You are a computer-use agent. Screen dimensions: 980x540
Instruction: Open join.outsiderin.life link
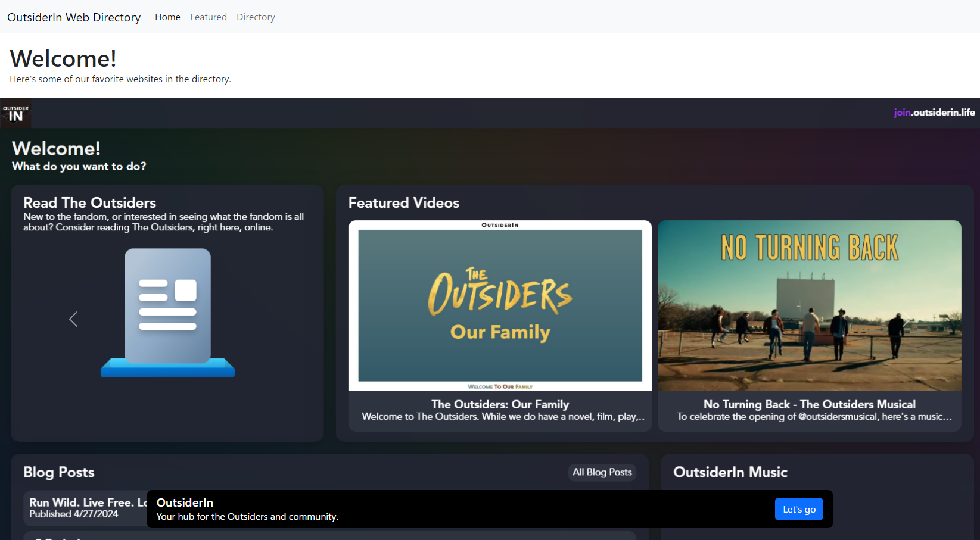click(934, 112)
